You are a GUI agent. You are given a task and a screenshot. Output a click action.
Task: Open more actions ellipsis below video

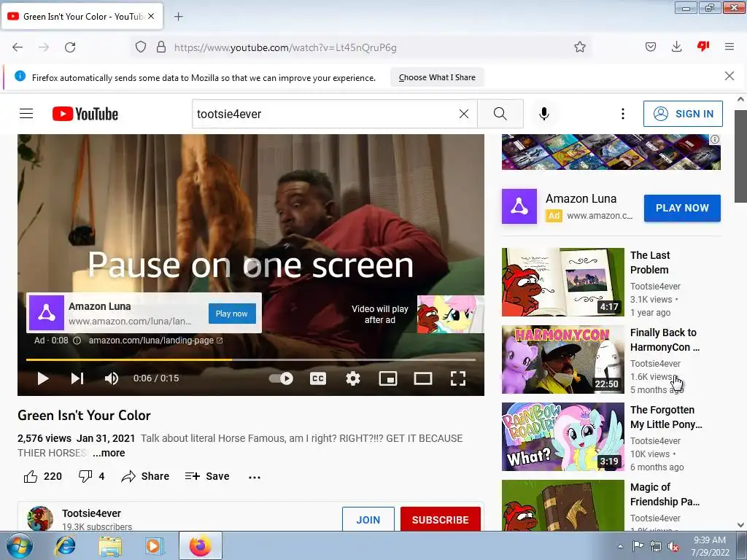coord(255,477)
